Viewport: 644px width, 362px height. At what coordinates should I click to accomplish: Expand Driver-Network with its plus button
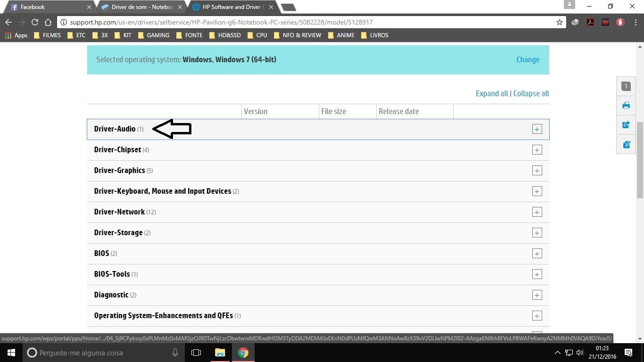537,212
